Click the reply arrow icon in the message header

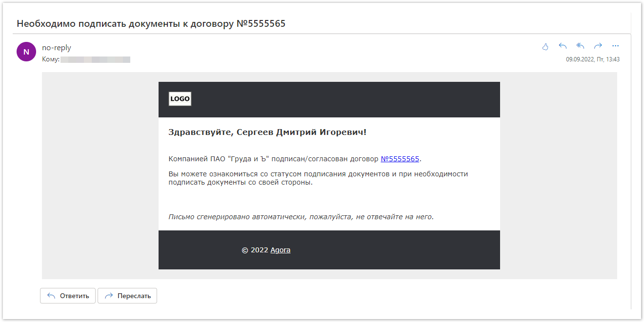click(x=563, y=46)
